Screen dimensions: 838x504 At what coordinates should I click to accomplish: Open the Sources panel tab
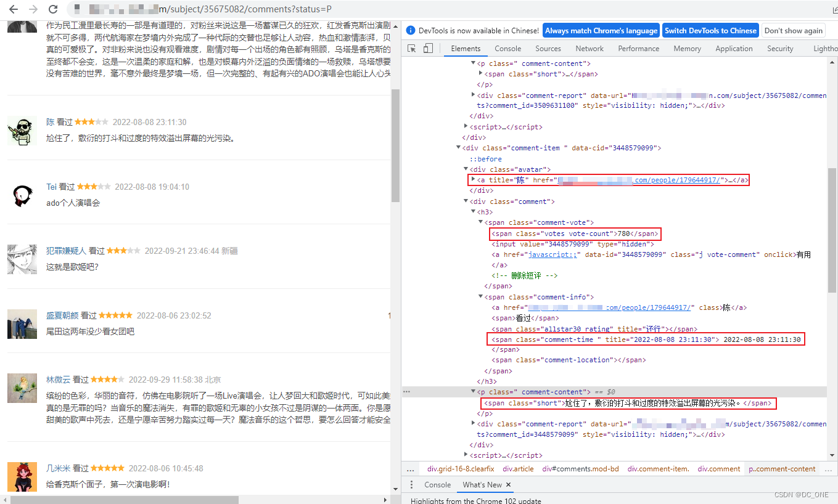pyautogui.click(x=548, y=48)
